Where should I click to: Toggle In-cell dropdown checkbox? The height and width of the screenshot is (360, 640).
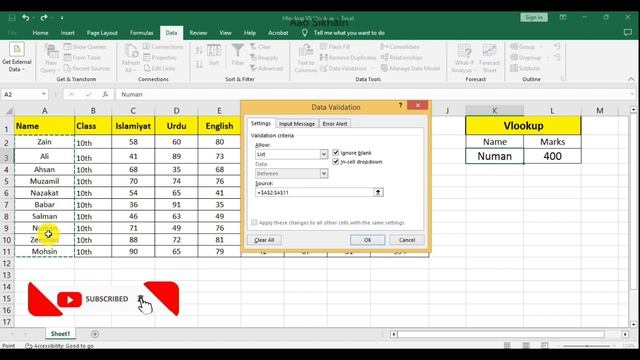(336, 162)
